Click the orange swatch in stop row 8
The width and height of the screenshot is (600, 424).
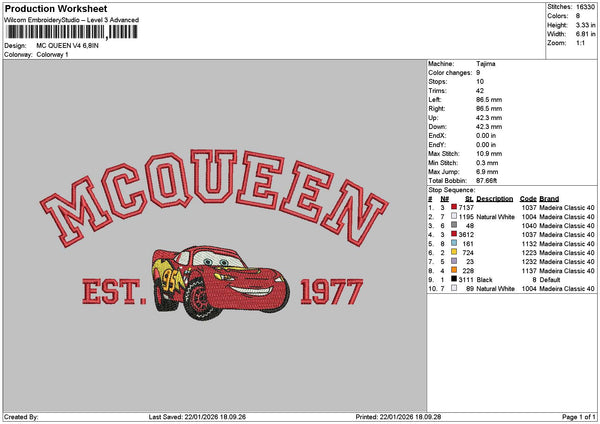click(454, 270)
